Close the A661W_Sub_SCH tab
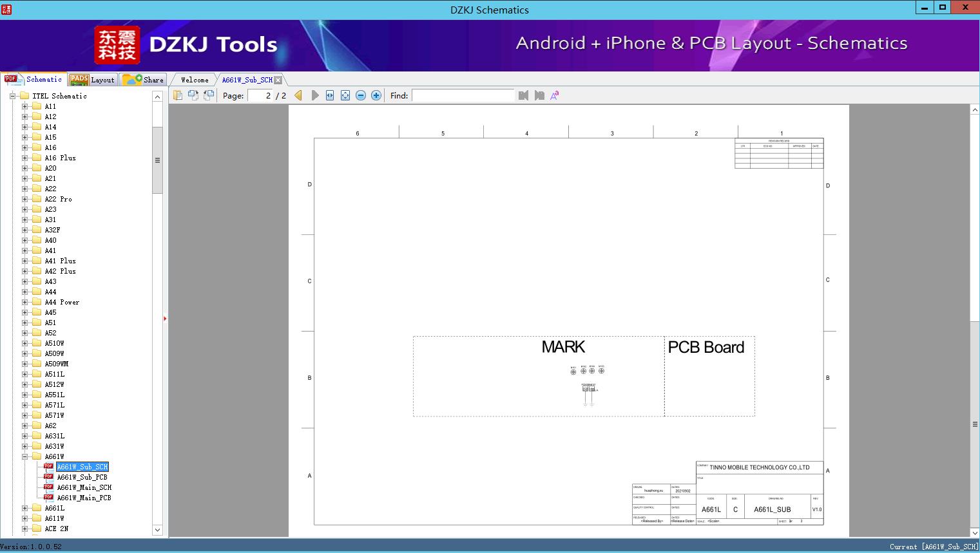The width and height of the screenshot is (980, 553). click(x=278, y=80)
